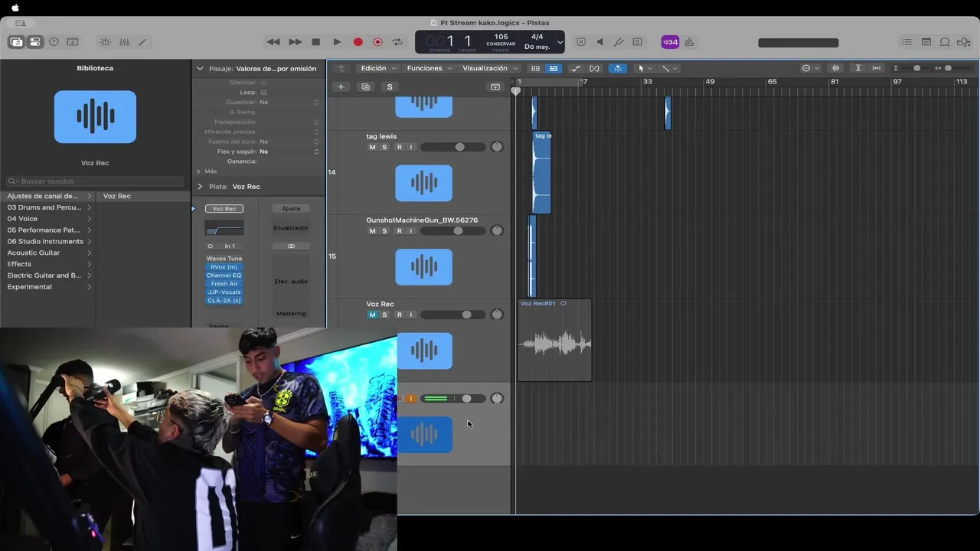Open the pointer left-click tool menu
The width and height of the screenshot is (980, 551).
tap(645, 68)
